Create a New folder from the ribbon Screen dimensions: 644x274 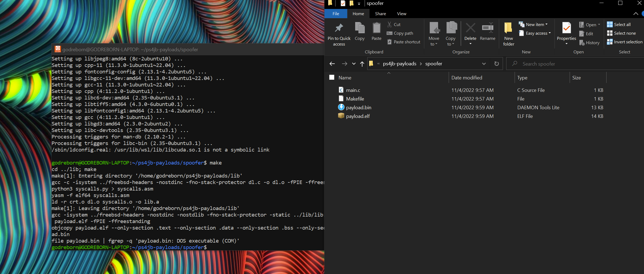click(508, 34)
